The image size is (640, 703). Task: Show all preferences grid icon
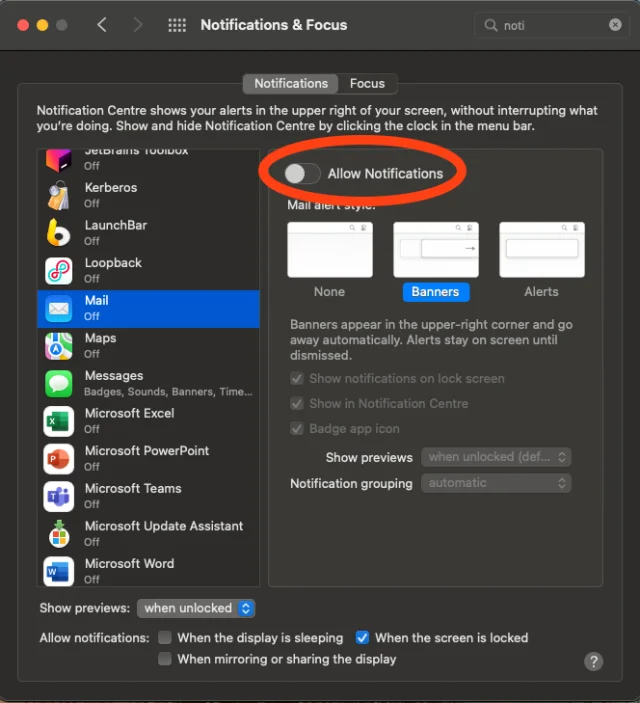[x=177, y=25]
